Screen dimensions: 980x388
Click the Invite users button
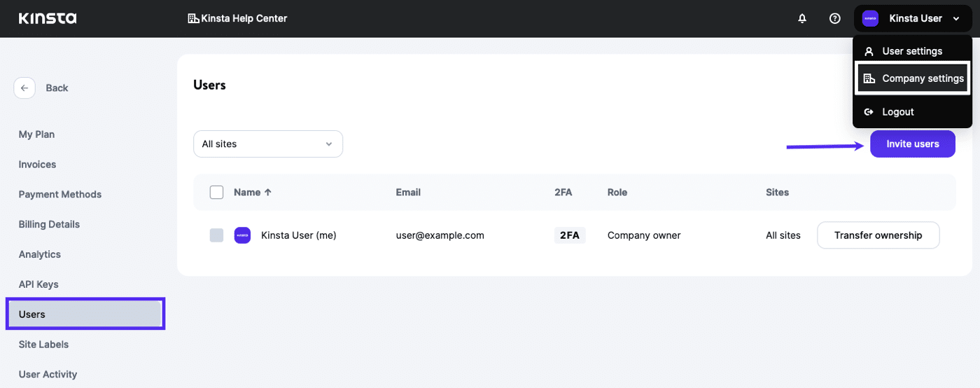point(912,144)
